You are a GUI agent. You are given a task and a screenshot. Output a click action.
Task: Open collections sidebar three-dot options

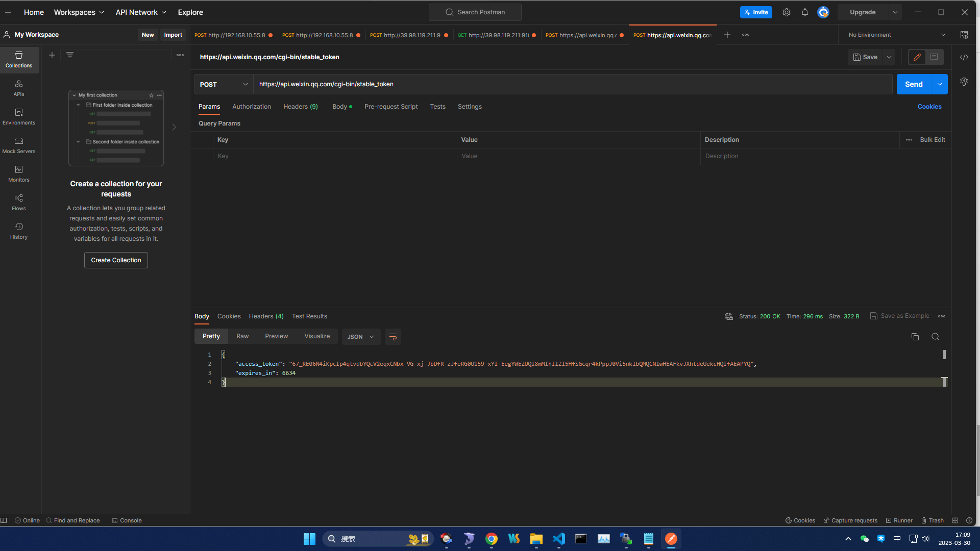pyautogui.click(x=180, y=55)
